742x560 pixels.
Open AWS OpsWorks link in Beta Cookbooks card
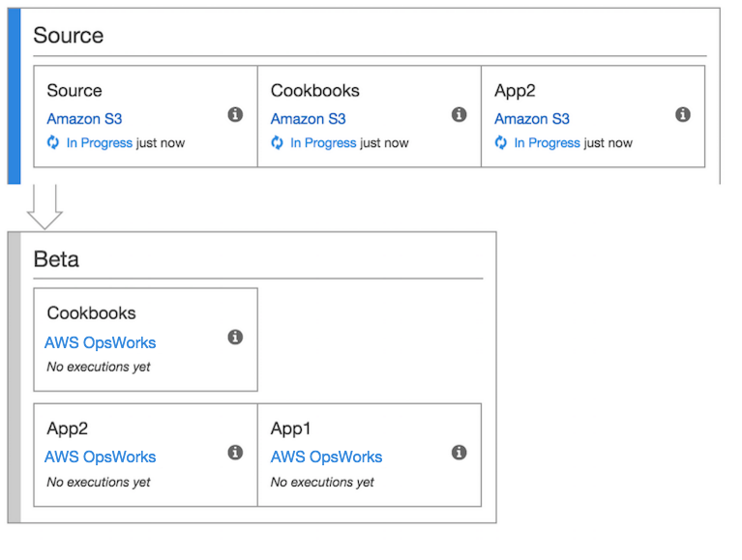click(100, 342)
